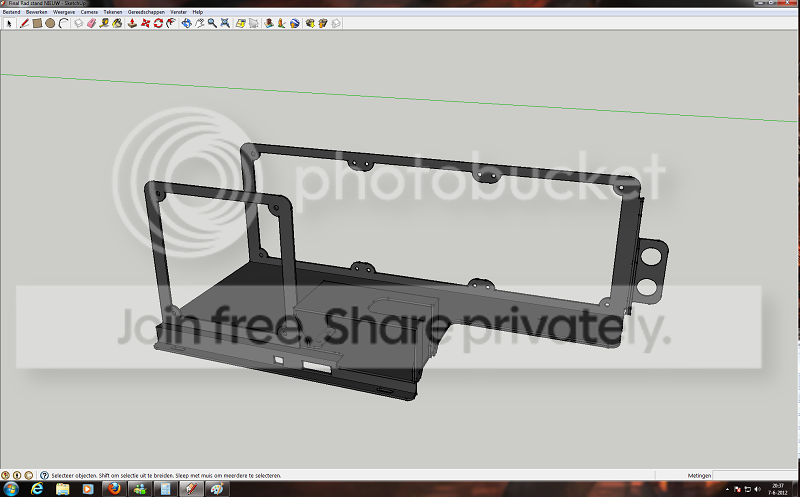Select the Rectangle tool
Screen dimensions: 800x497
pos(37,23)
